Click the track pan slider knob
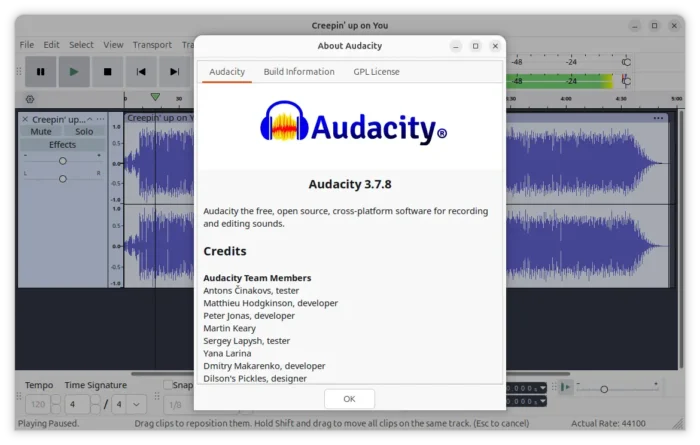Viewport: 700px width, 445px height. click(x=62, y=179)
